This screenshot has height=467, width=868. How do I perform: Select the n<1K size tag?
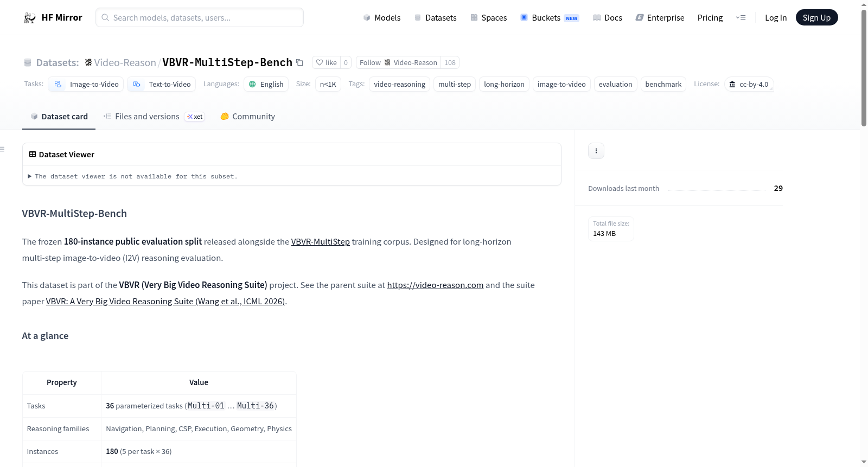(x=328, y=84)
